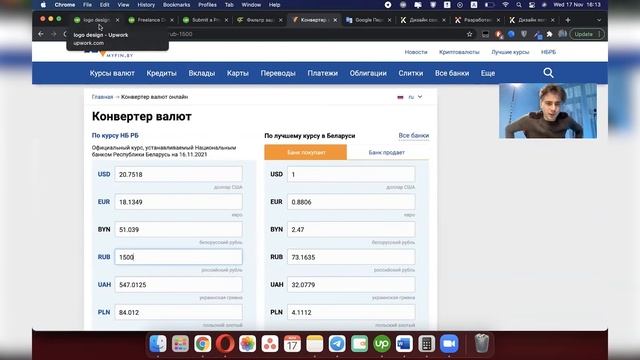Image resolution: width=640 pixels, height=360 pixels.
Task: Go to Главная in the breadcrumb
Action: 102,97
